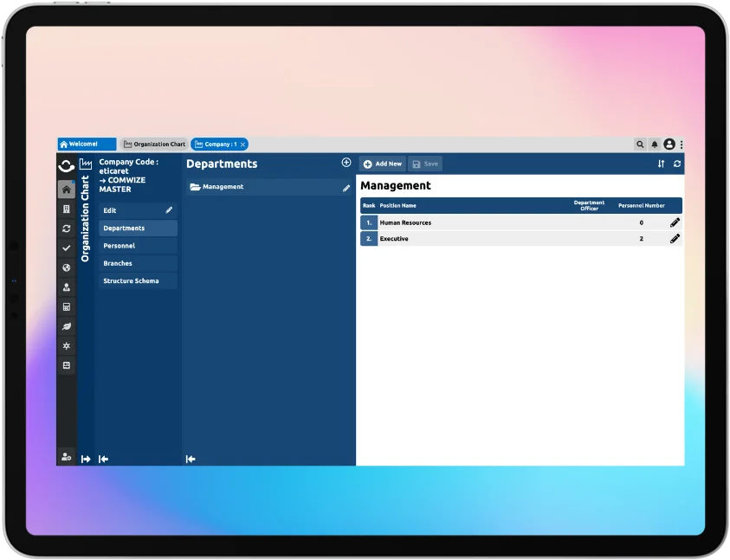Image resolution: width=730 pixels, height=560 pixels.
Task: Collapse the Departments panel arrow
Action: pyautogui.click(x=190, y=459)
